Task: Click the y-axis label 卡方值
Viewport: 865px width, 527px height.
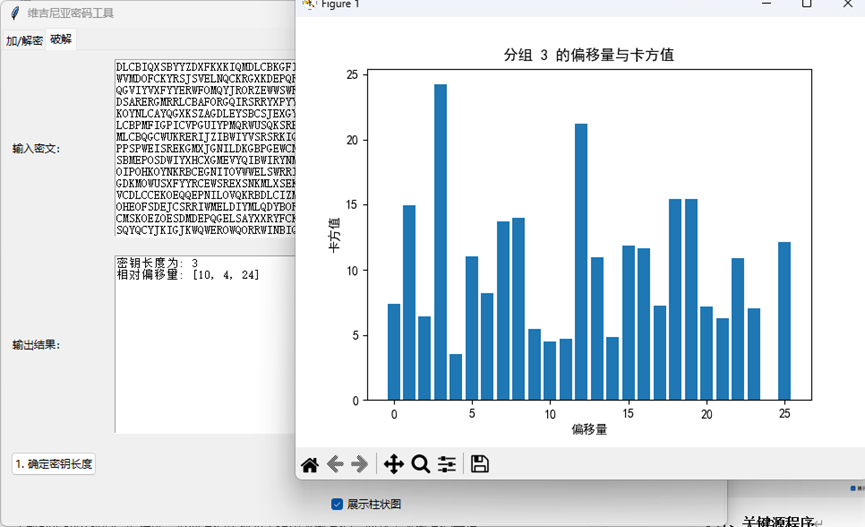Action: 334,235
